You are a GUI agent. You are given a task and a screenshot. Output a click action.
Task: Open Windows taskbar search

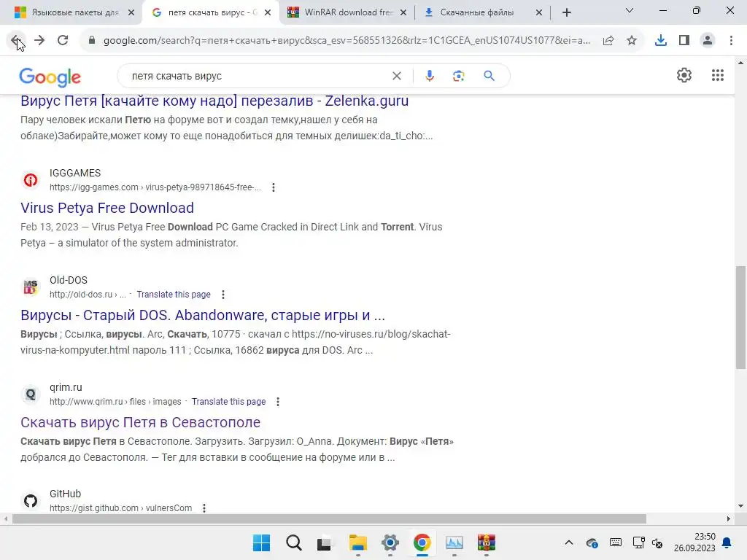294,542
